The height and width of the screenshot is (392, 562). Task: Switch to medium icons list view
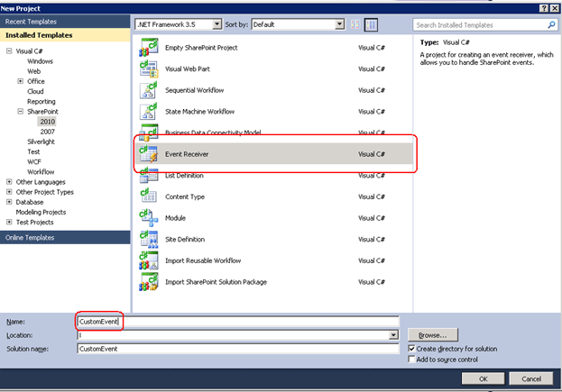pyautogui.click(x=371, y=24)
